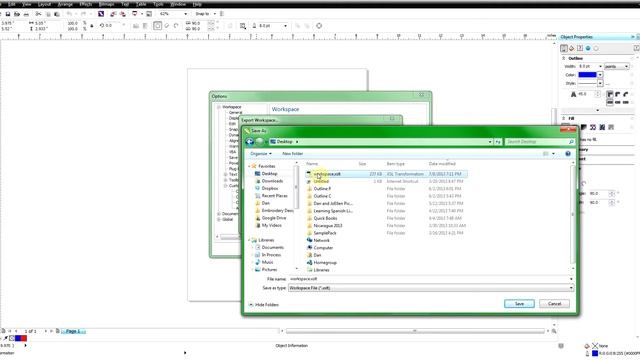
Task: Click the Arc property bar icon
Action: coord(176,26)
